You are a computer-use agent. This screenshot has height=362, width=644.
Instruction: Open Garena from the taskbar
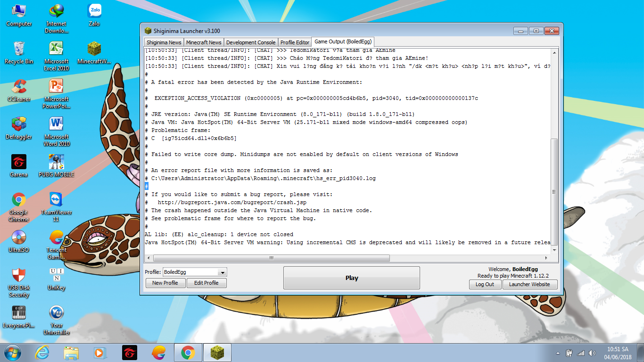pos(129,352)
